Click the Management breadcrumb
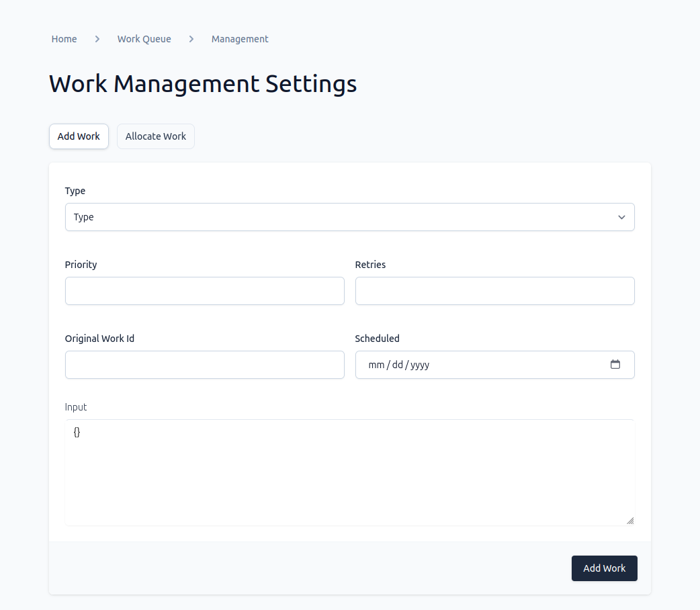Screen dimensions: 700x610 pos(240,39)
